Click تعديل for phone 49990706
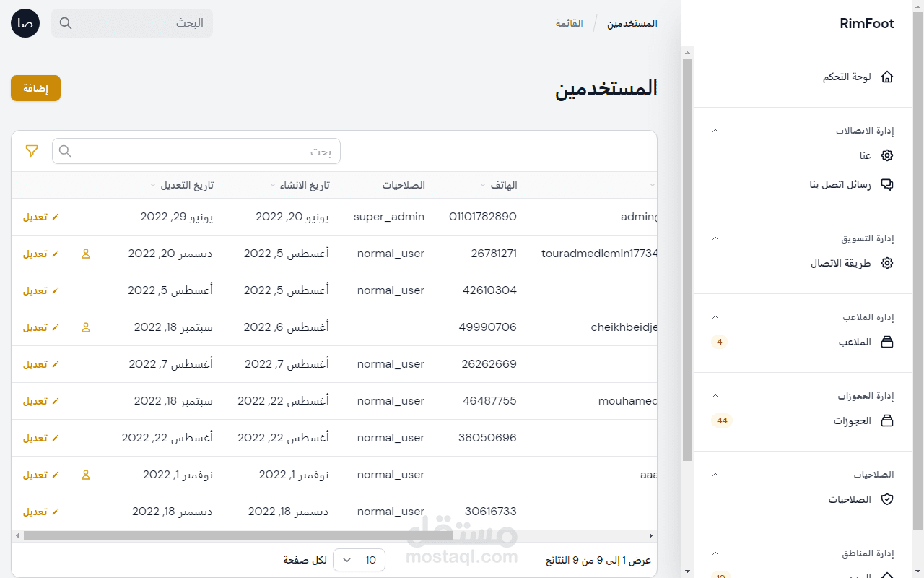This screenshot has width=924, height=578. [41, 327]
